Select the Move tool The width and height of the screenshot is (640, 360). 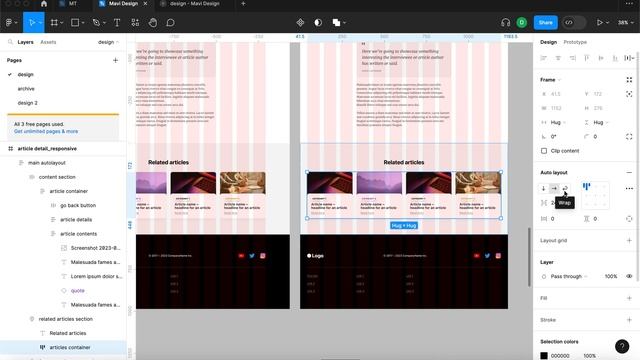(x=32, y=23)
